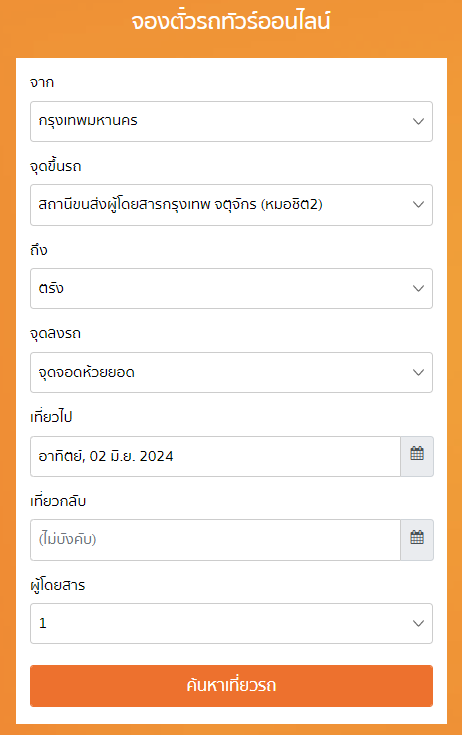Click the จุดขึ้นรถ field label
This screenshot has height=735, width=462.
[56, 166]
